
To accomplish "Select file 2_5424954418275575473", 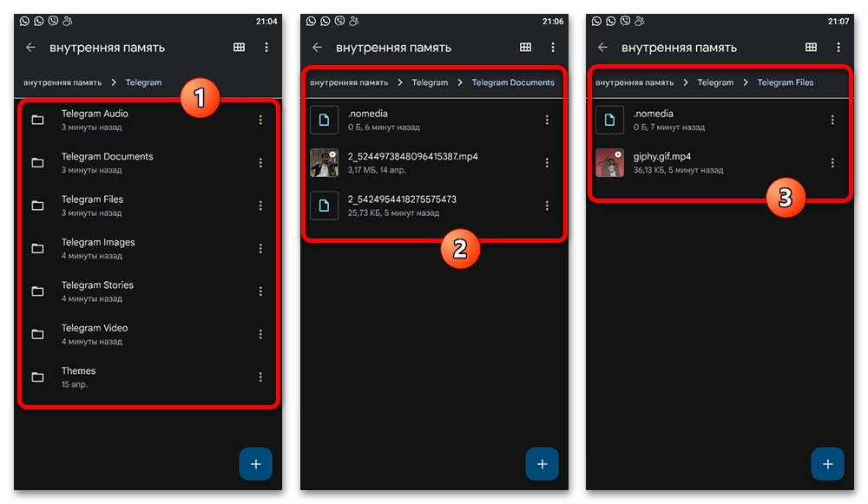I will click(433, 206).
